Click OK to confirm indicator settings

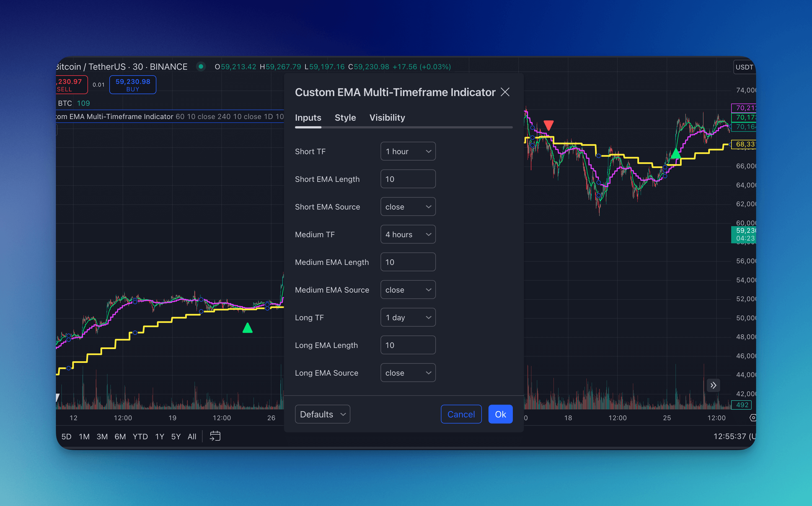pos(500,414)
